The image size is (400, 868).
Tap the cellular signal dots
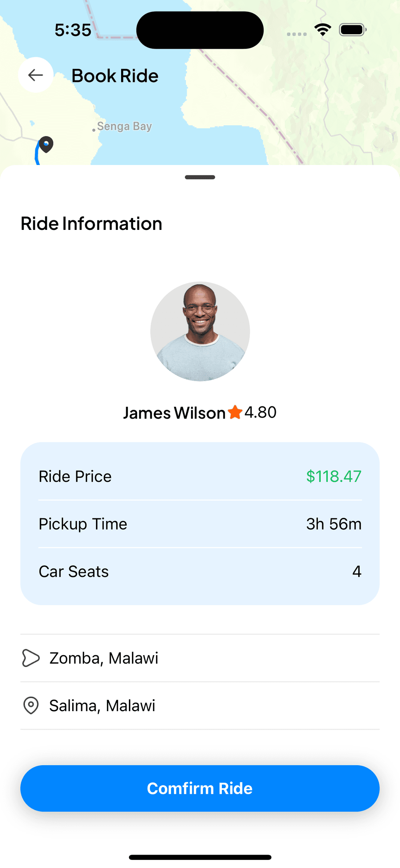297,34
